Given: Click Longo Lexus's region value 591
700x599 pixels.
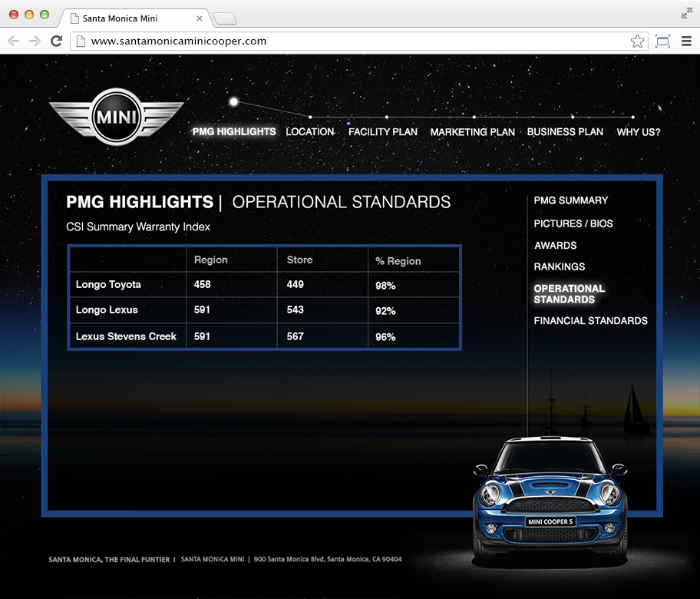Looking at the screenshot, I should [x=202, y=309].
